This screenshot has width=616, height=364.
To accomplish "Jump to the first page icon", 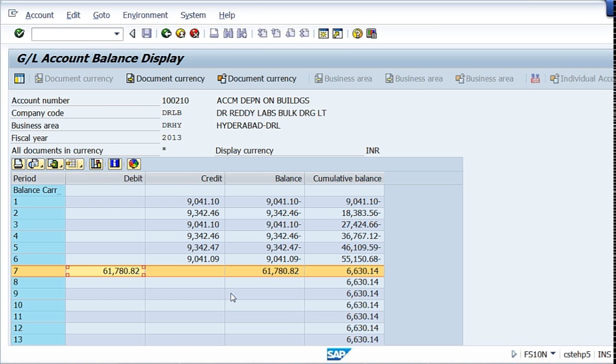I will click(x=262, y=34).
